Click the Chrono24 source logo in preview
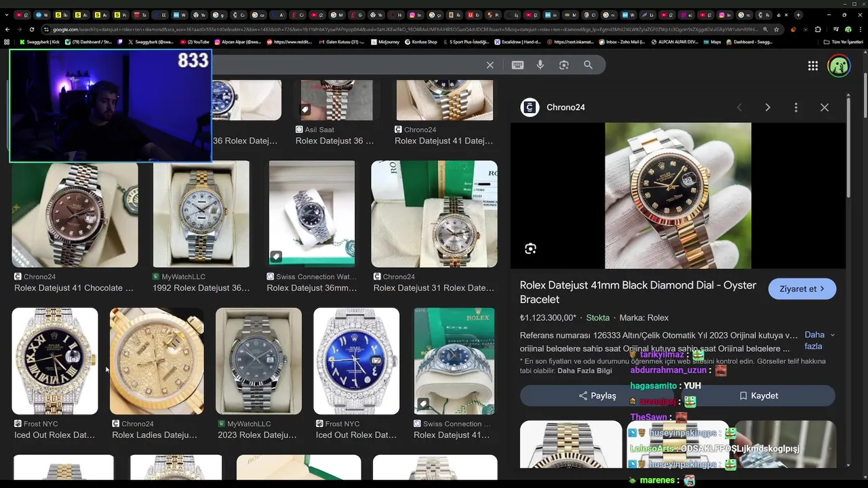 [530, 108]
